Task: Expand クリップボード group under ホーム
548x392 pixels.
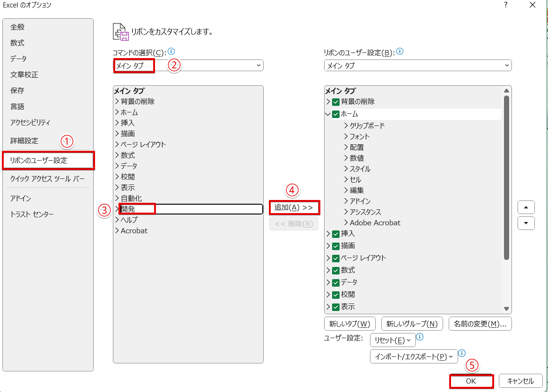Action: 346,126
